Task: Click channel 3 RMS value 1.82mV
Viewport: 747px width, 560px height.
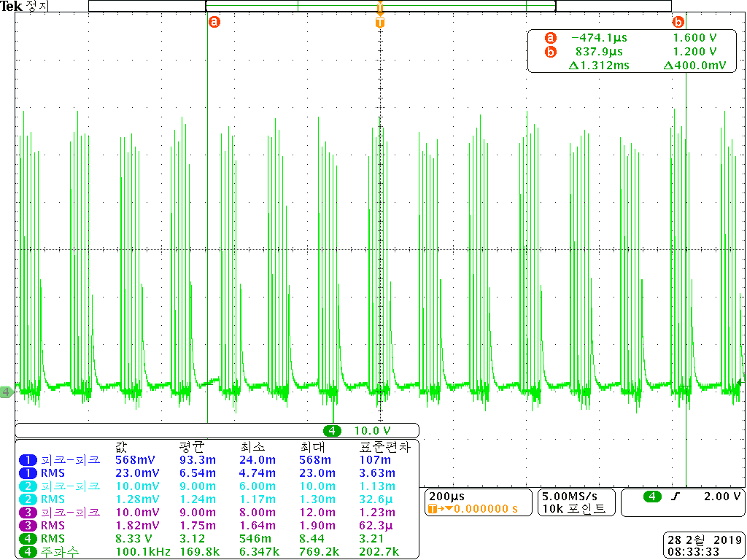Action: [137, 526]
